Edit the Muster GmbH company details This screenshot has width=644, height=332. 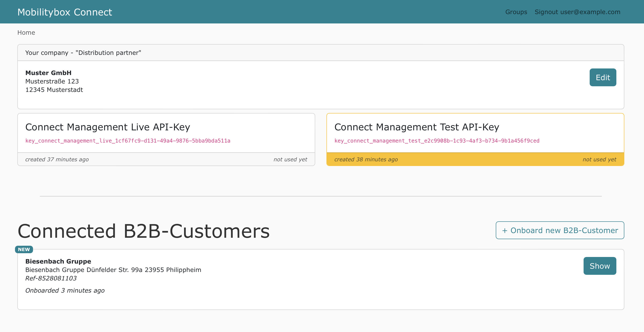(x=603, y=77)
